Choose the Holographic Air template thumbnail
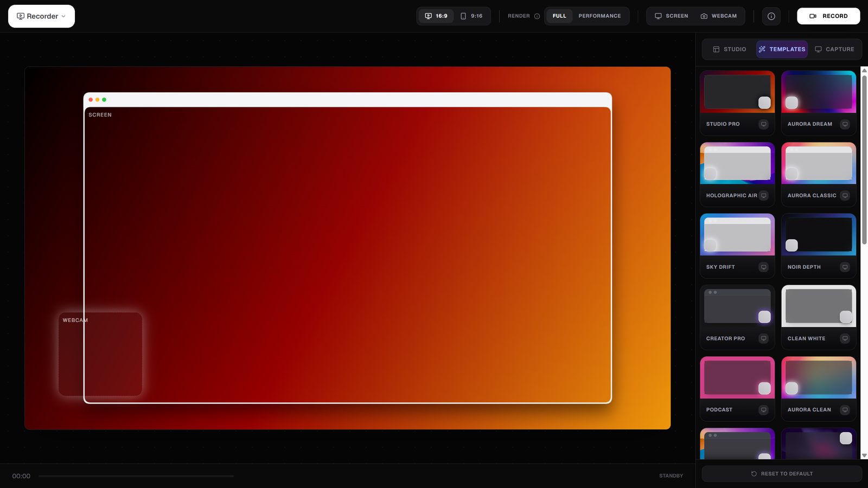868x488 pixels. [x=737, y=163]
